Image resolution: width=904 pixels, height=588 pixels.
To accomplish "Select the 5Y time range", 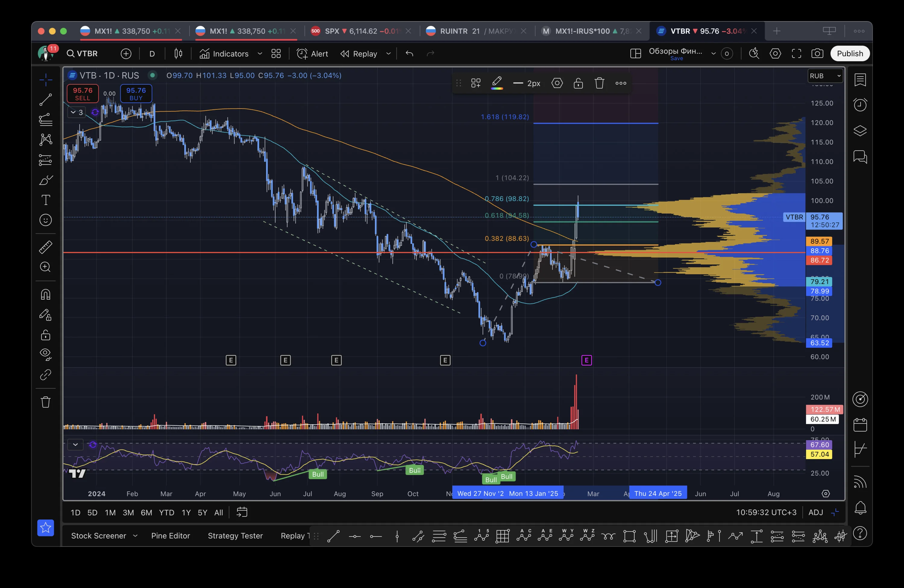I will (202, 512).
